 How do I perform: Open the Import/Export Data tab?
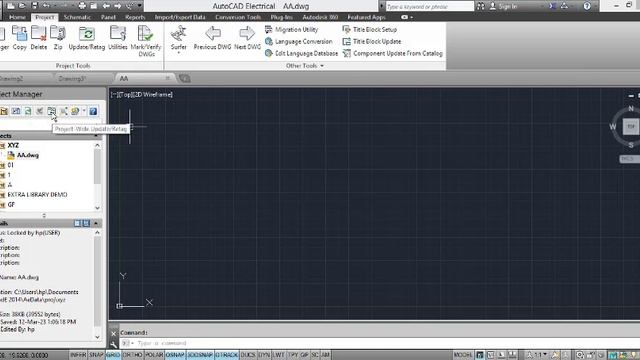click(180, 17)
